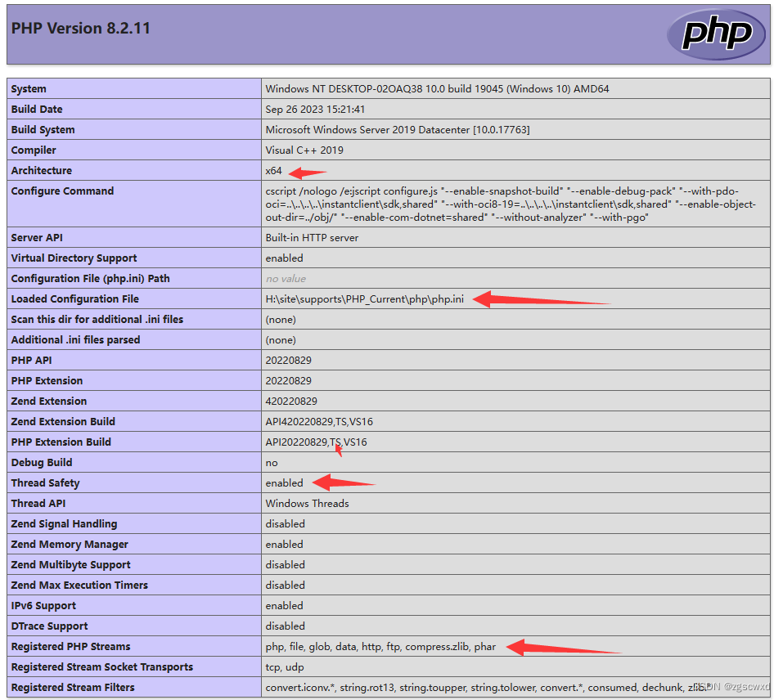Click the Zend Memory Manager label

[x=70, y=545]
